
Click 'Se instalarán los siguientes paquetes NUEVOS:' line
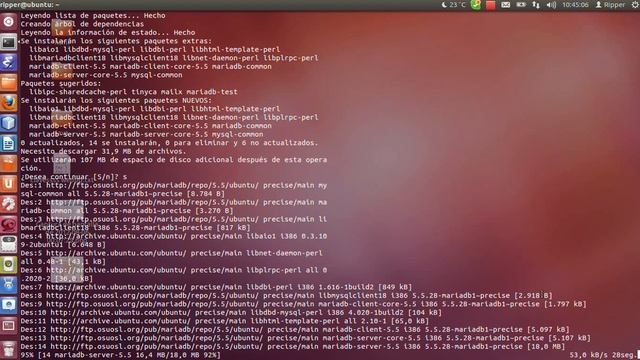(116, 100)
